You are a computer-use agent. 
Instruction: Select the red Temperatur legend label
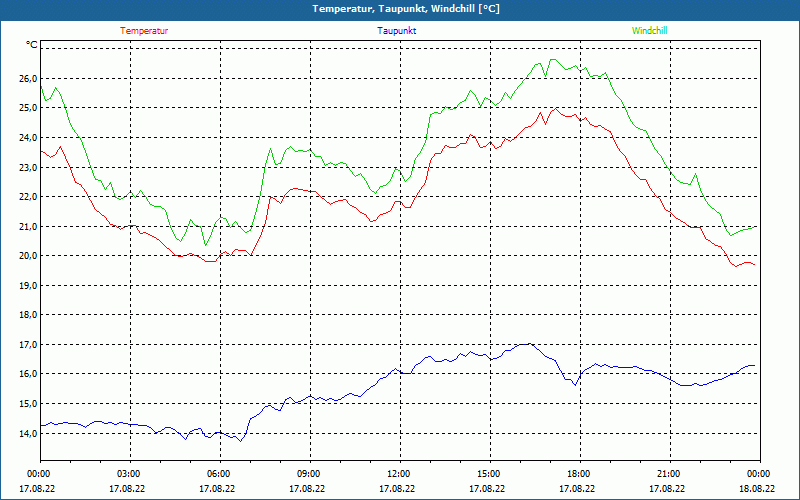(x=144, y=31)
